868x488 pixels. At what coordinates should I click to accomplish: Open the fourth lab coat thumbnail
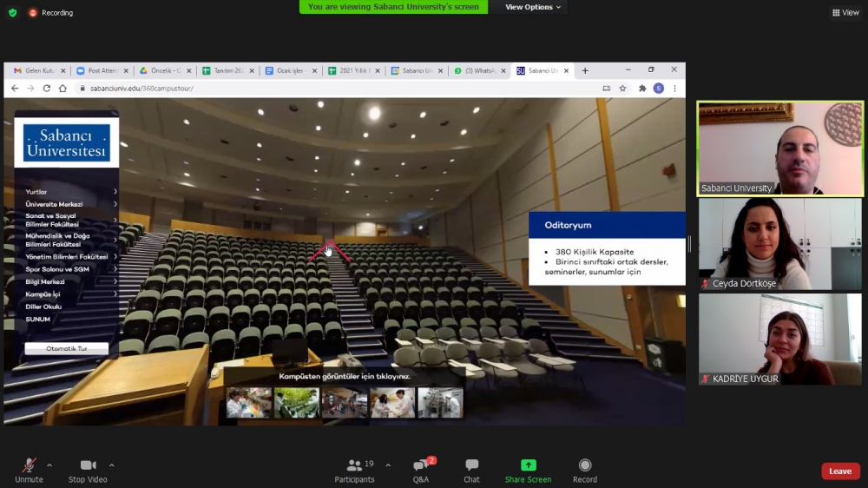pyautogui.click(x=392, y=402)
